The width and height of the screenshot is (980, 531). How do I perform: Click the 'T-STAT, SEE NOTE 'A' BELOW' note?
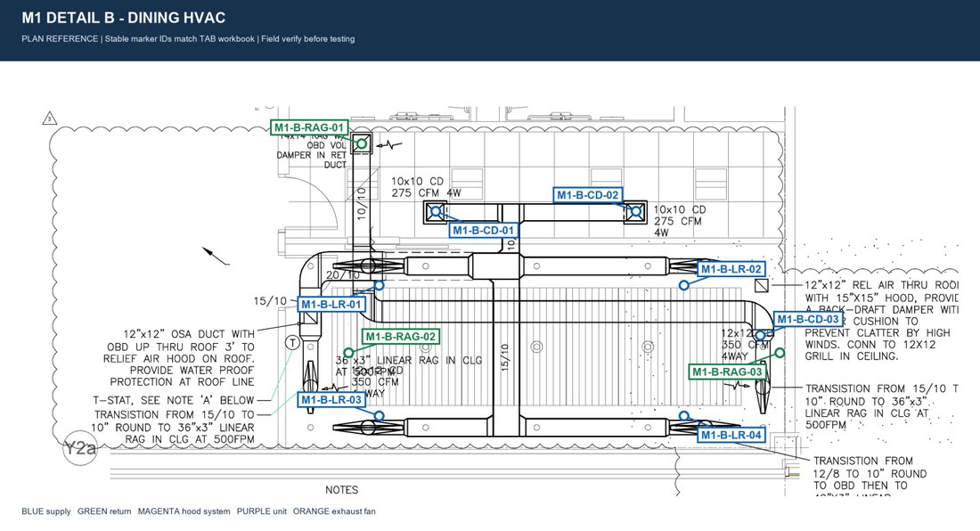coord(174,400)
